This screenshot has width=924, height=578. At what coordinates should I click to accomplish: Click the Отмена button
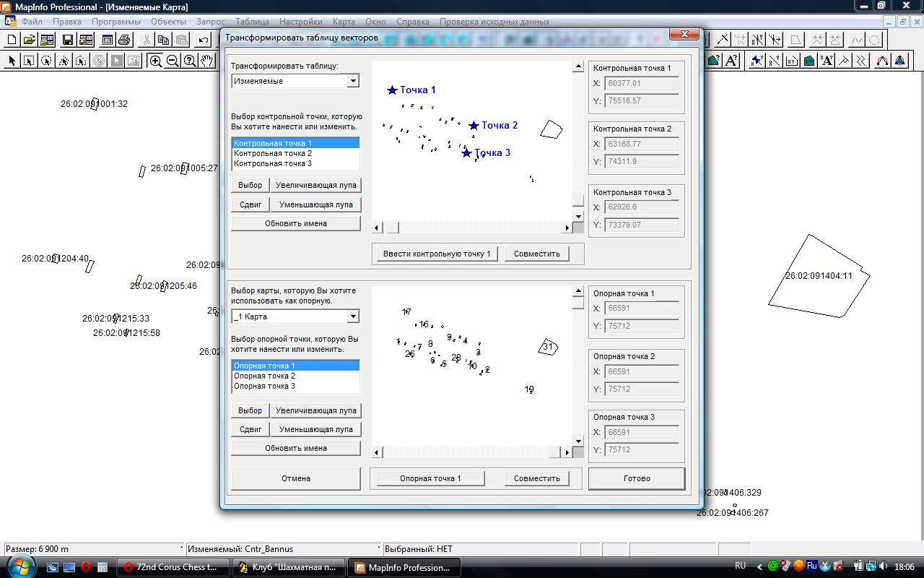pos(296,478)
